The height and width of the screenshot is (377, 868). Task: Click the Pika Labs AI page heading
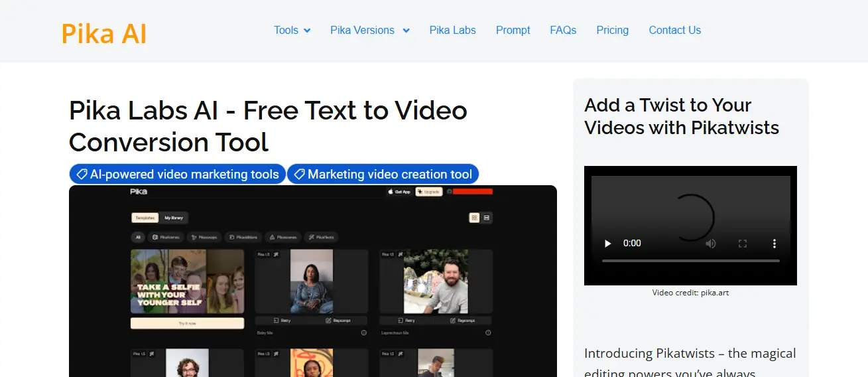(269, 126)
